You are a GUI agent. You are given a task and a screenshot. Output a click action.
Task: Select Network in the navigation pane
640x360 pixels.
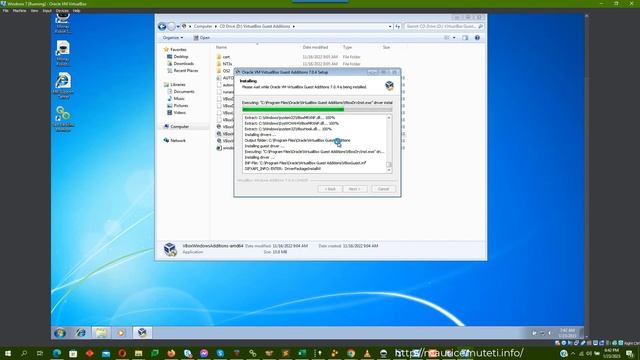click(175, 140)
